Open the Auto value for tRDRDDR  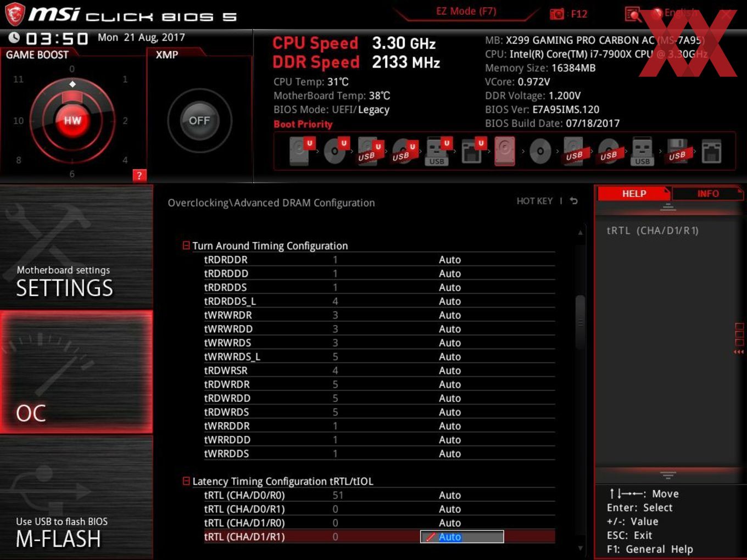(450, 260)
